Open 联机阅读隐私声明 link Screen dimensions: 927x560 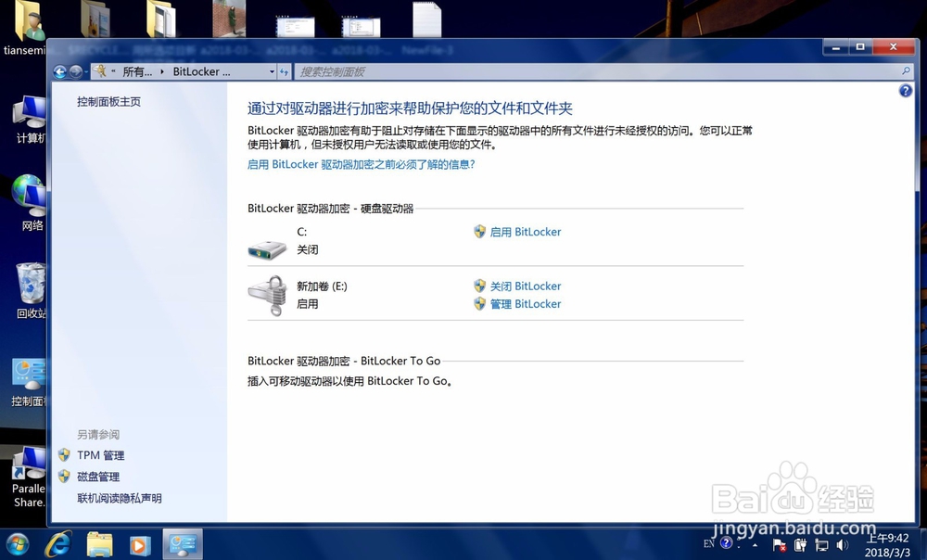click(x=120, y=498)
